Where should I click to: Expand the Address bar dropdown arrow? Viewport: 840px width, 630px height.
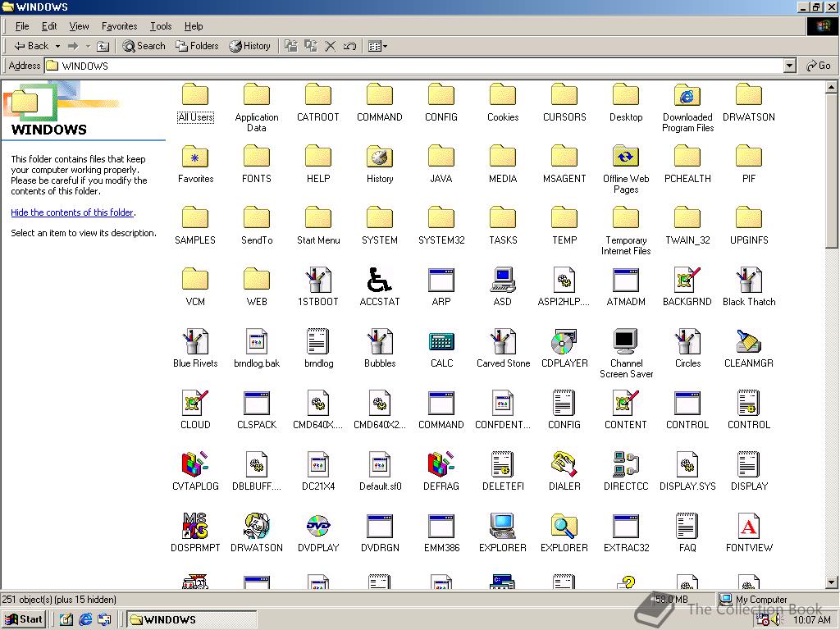[x=789, y=66]
